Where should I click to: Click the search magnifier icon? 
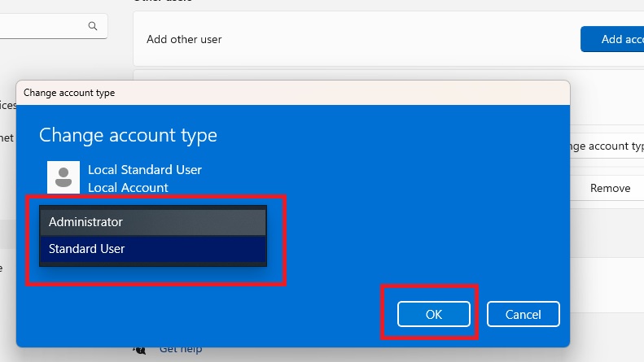(93, 26)
